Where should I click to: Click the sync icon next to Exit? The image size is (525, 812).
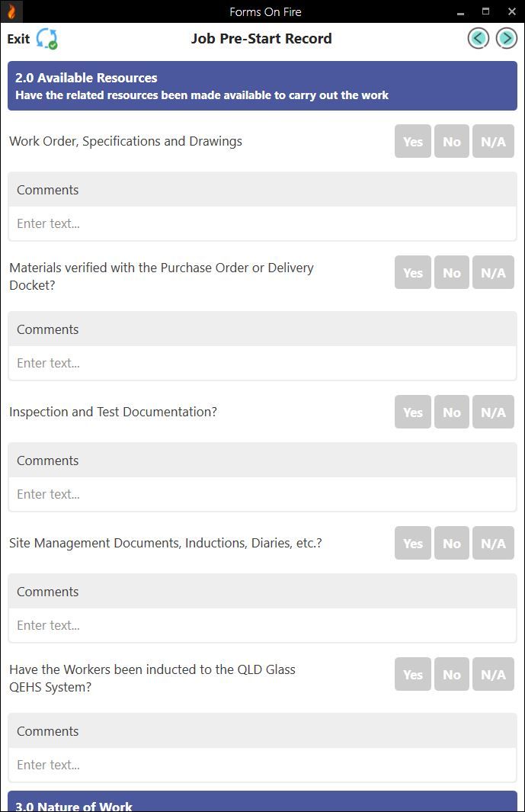tap(46, 37)
